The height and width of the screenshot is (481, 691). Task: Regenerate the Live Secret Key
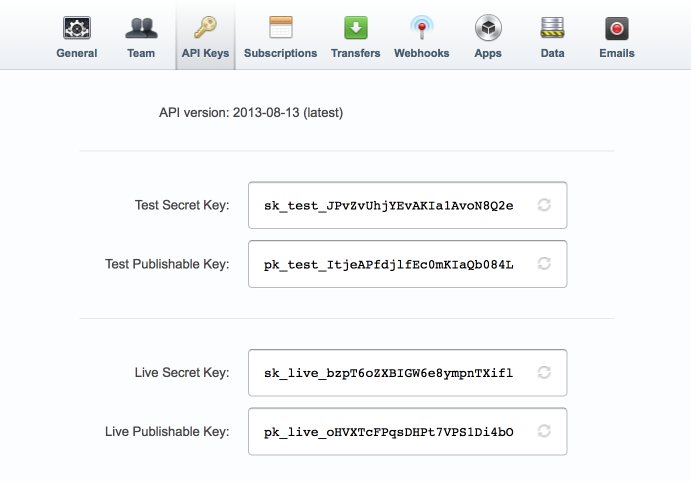coord(544,373)
